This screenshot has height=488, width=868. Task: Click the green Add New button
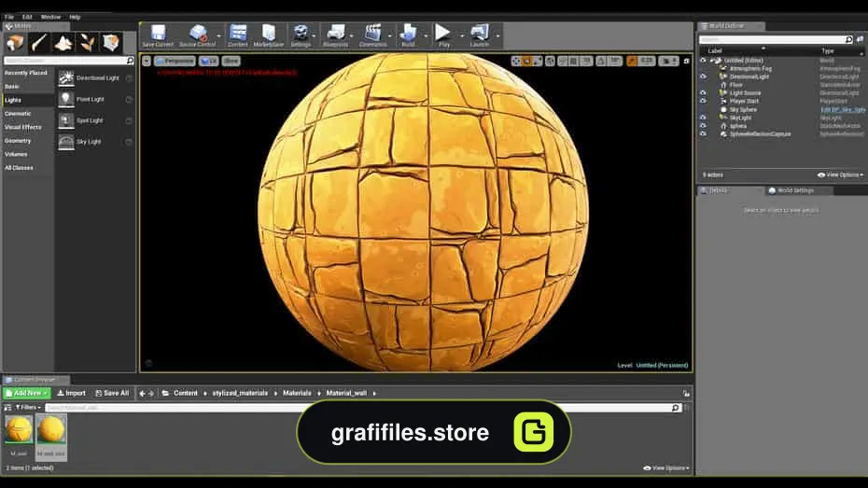26,394
